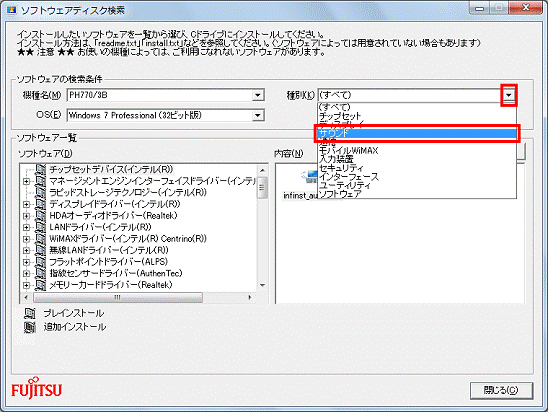Select チップセットデバイス(インテル(R)) in software list
Image resolution: width=548 pixels, height=412 pixels.
(111, 169)
